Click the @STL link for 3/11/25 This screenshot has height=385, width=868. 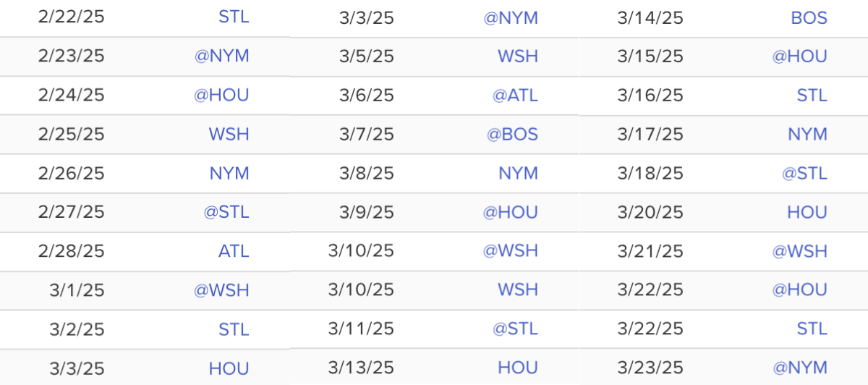pos(515,329)
